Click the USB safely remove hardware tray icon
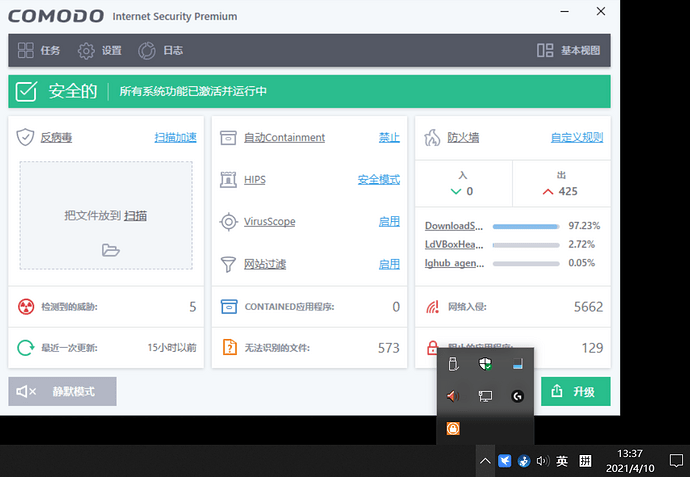 453,364
